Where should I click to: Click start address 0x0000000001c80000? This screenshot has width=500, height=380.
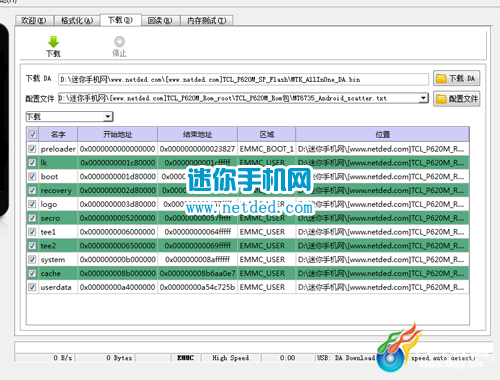[118, 163]
